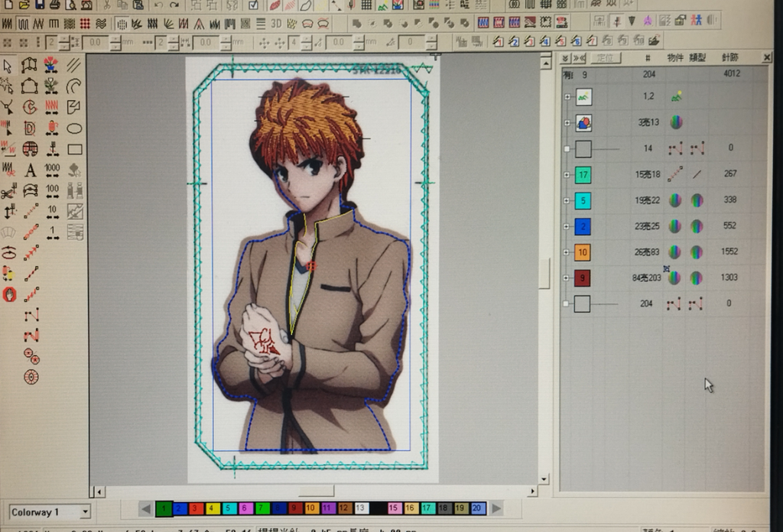
Task: Toggle numbered color slot 5 icon
Action: coord(560,41)
